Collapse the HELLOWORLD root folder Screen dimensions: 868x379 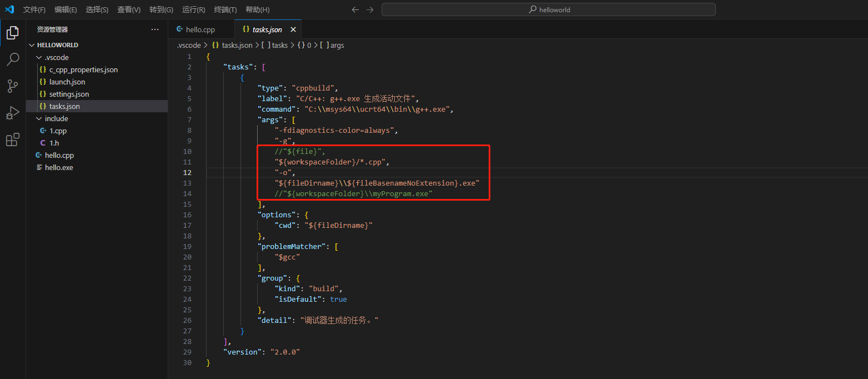point(97,45)
